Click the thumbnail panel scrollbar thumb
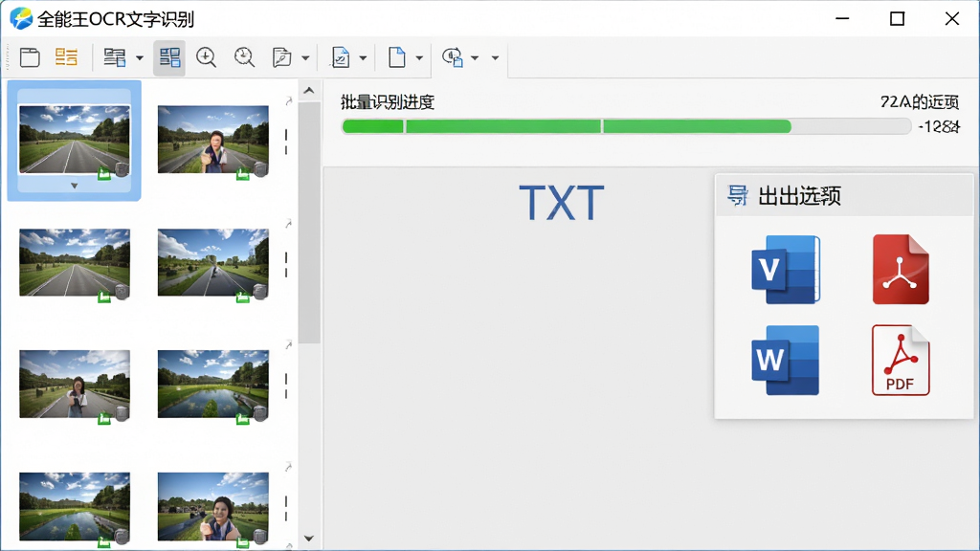 click(x=309, y=222)
